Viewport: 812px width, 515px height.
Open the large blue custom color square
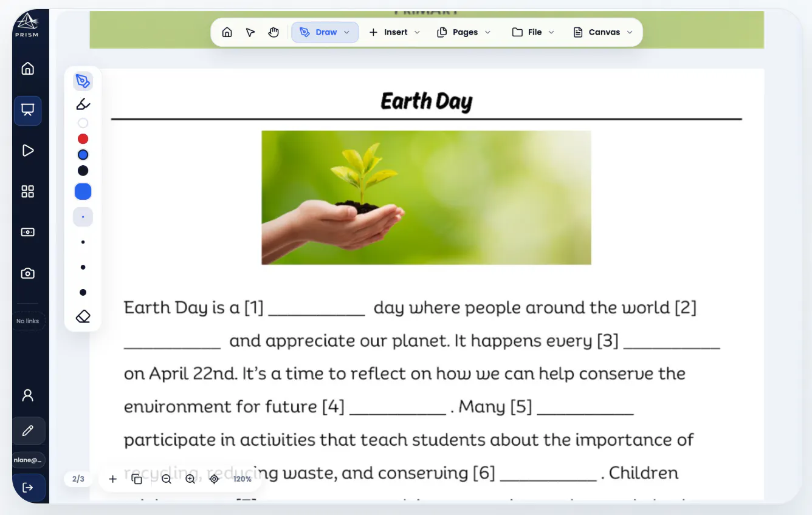pyautogui.click(x=83, y=192)
